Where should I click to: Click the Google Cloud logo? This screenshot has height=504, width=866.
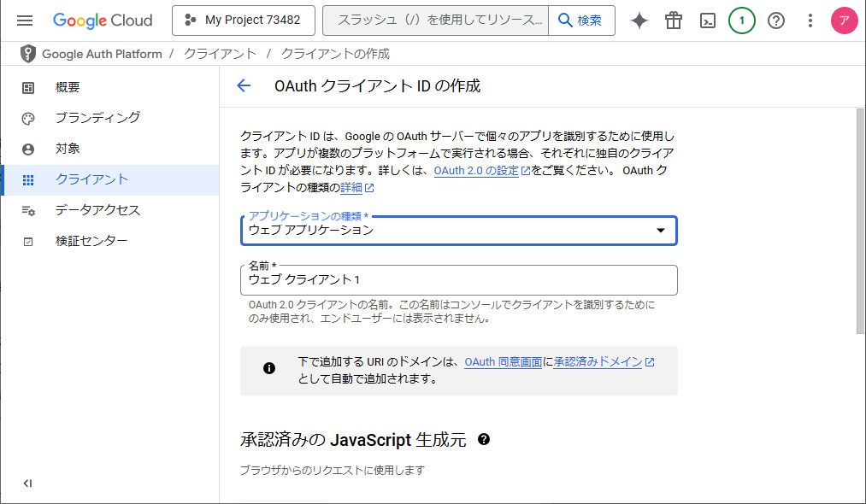[x=103, y=21]
